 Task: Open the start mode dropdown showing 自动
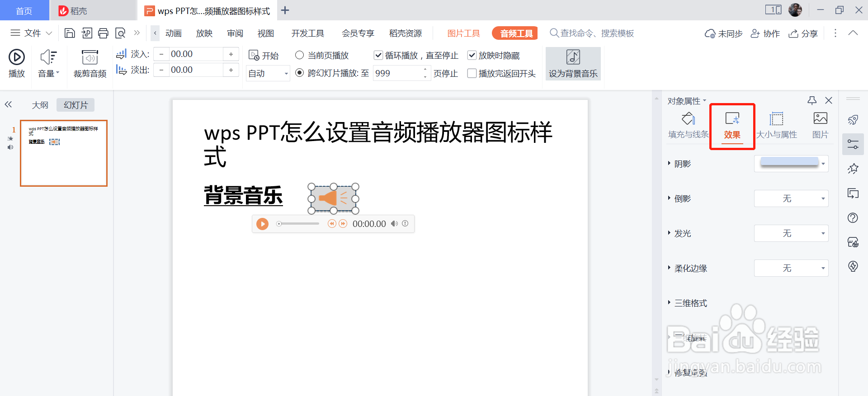268,73
